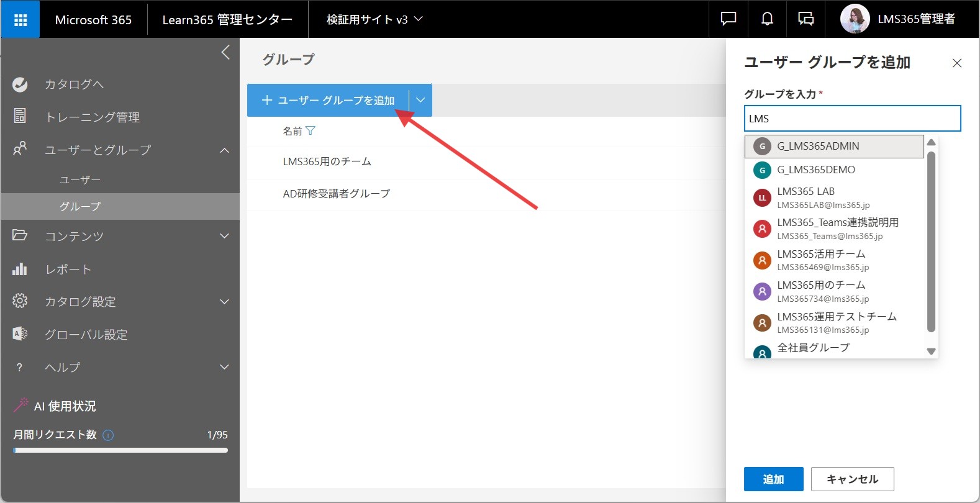
Task: Click the suggestion list scroll-down arrow
Action: [x=931, y=351]
